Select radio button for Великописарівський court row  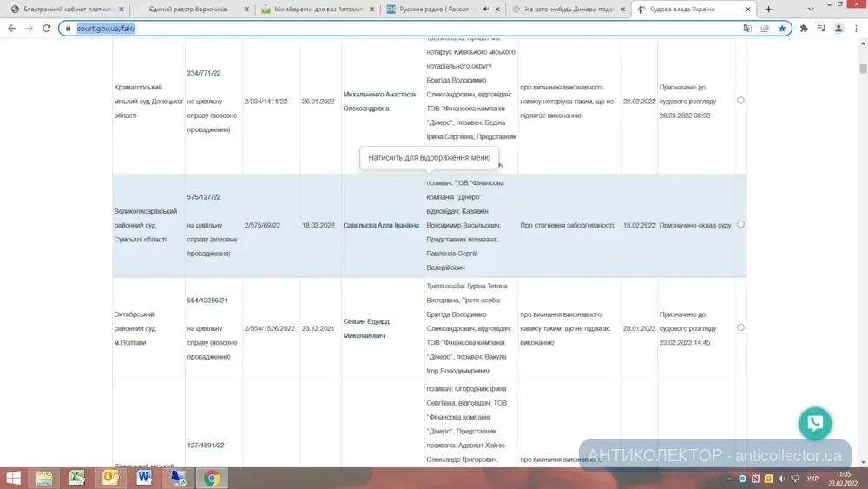740,224
